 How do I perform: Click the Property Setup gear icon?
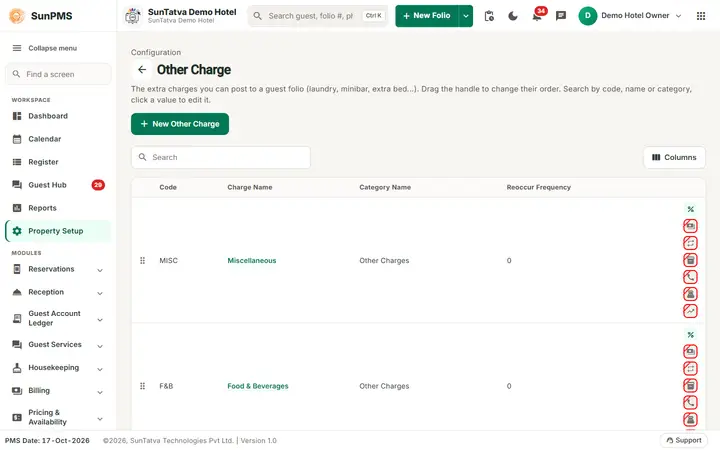17,231
